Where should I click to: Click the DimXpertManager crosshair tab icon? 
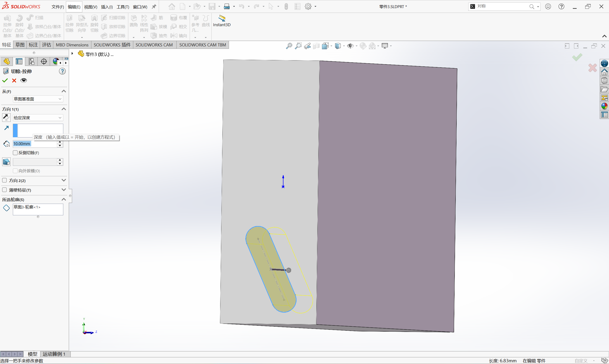(x=44, y=61)
